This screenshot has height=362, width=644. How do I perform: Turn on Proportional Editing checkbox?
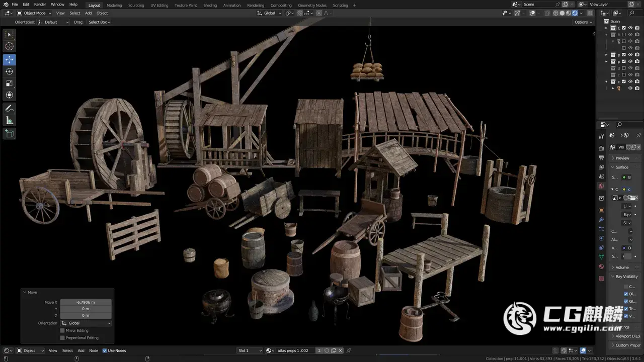[x=62, y=338]
